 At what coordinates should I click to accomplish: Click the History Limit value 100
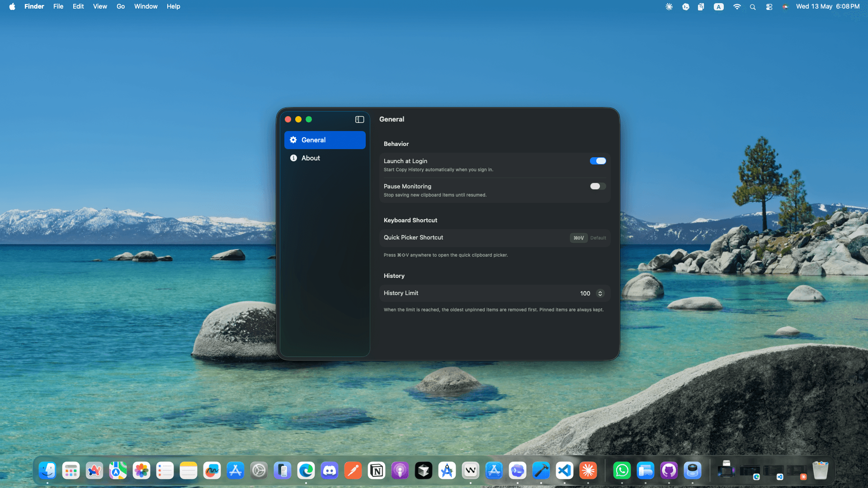585,293
